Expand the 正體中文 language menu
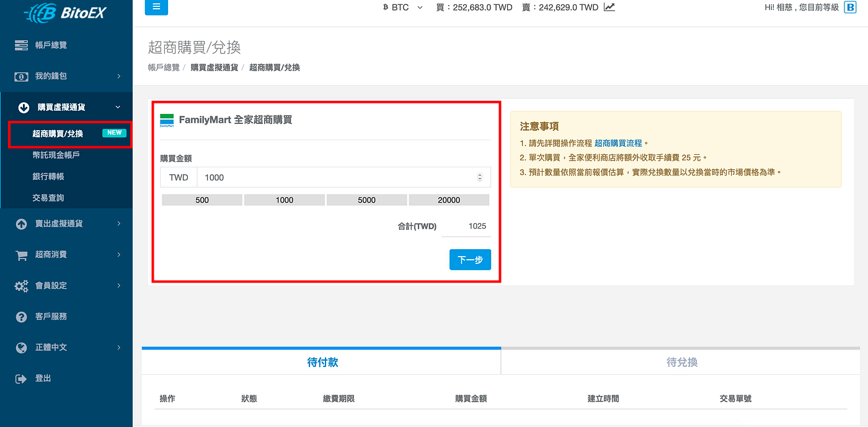 pos(118,348)
